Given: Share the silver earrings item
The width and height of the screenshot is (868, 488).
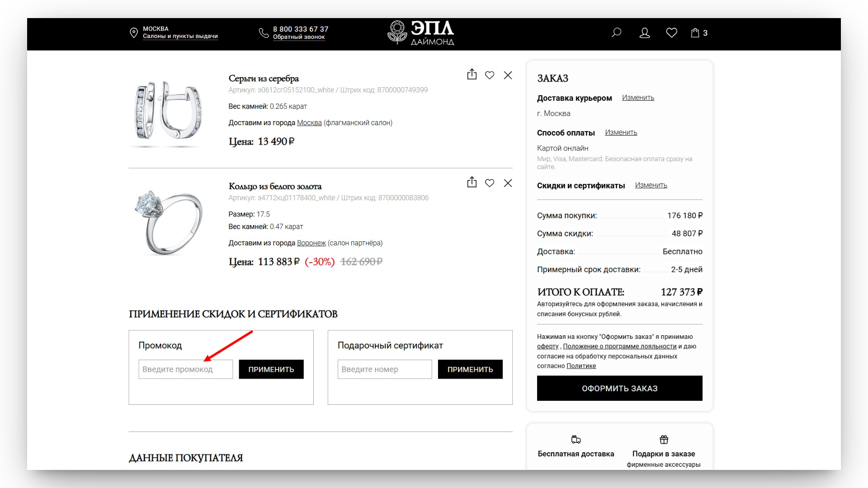Looking at the screenshot, I should pyautogui.click(x=472, y=75).
